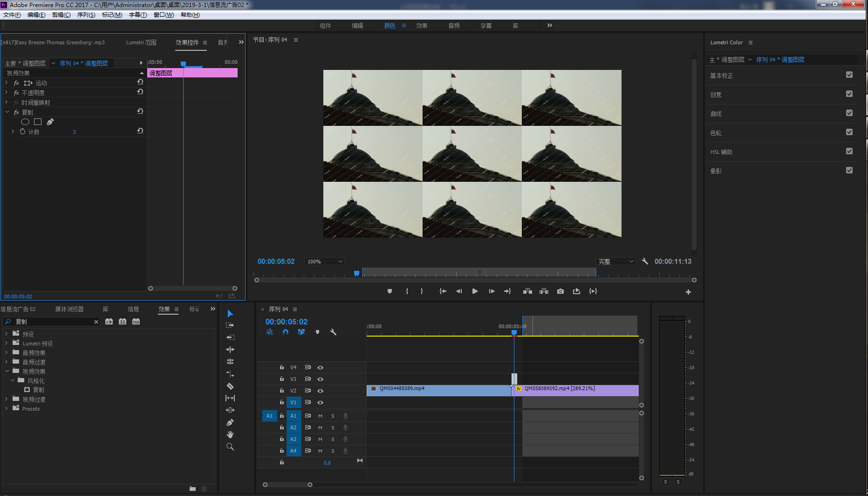Image resolution: width=868 pixels, height=496 pixels.
Task: Expand 计数 parameter
Action: click(13, 131)
